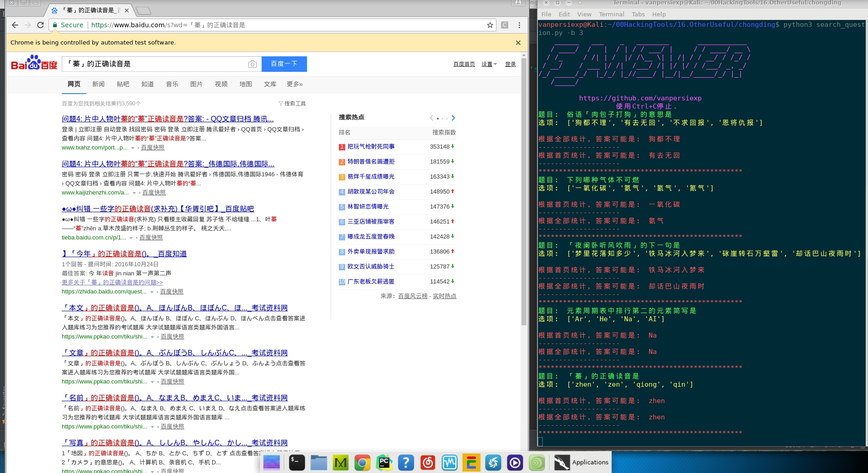Click the 百度一下 search button
868x473 pixels.
click(284, 64)
